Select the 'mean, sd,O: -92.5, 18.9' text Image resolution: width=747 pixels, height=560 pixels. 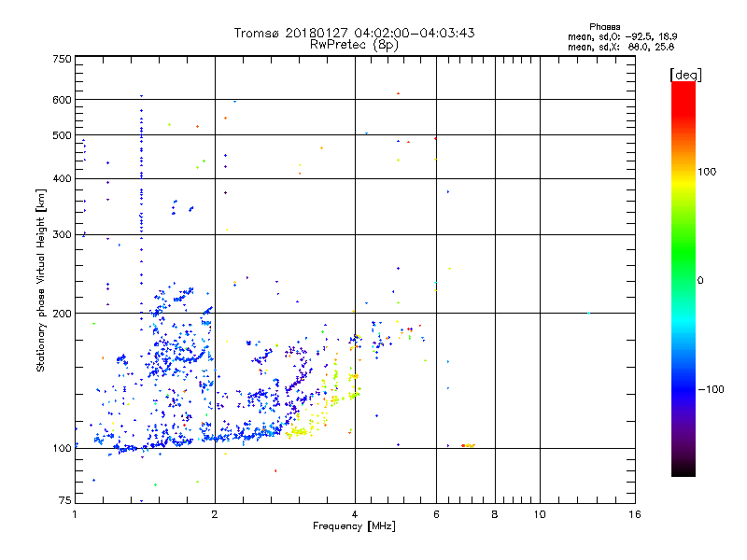click(622, 36)
